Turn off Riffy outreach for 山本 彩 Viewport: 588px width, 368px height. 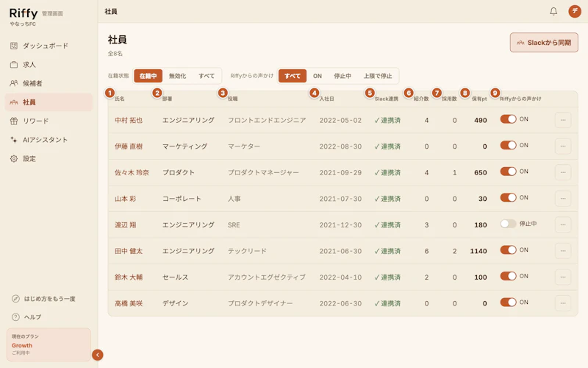(508, 197)
